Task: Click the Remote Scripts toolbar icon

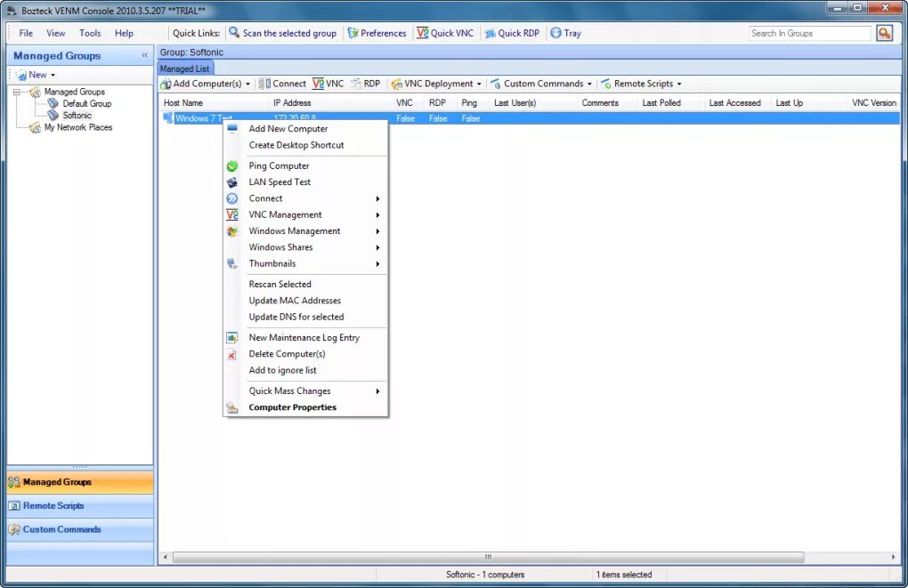Action: [606, 84]
